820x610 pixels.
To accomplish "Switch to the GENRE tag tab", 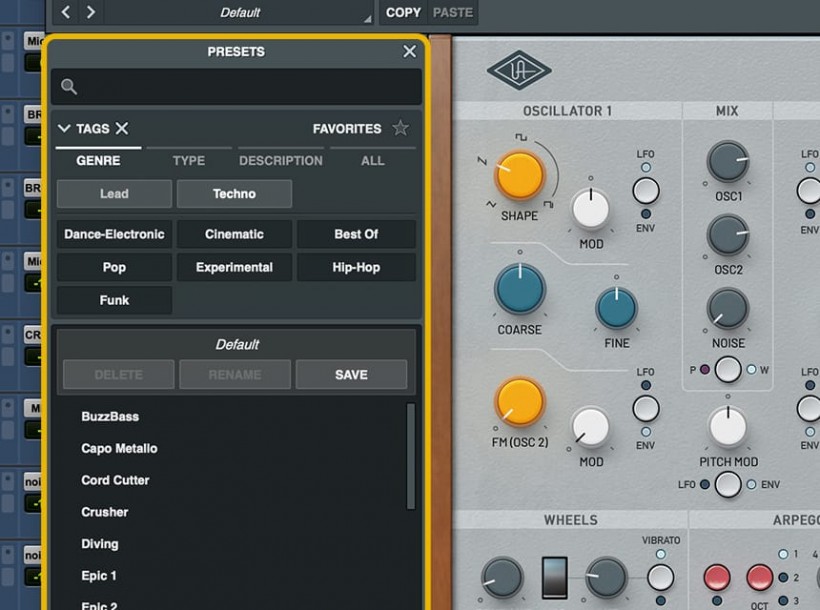I will click(98, 161).
